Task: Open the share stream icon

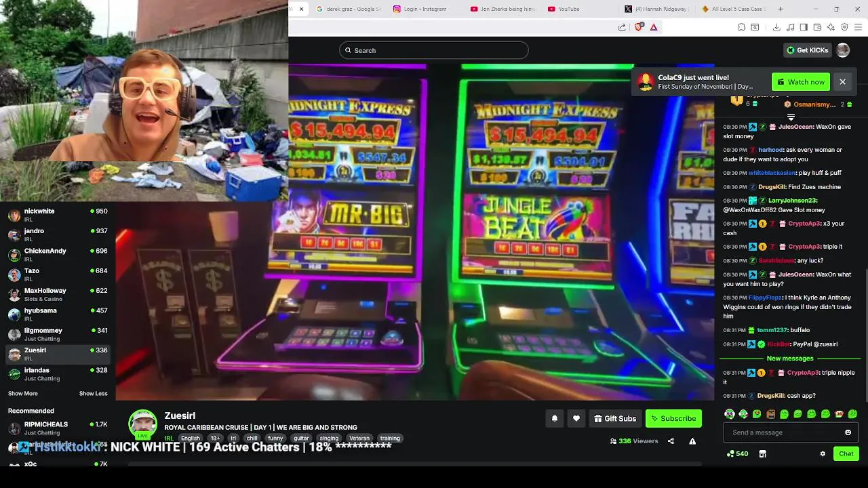Action: coord(671,441)
